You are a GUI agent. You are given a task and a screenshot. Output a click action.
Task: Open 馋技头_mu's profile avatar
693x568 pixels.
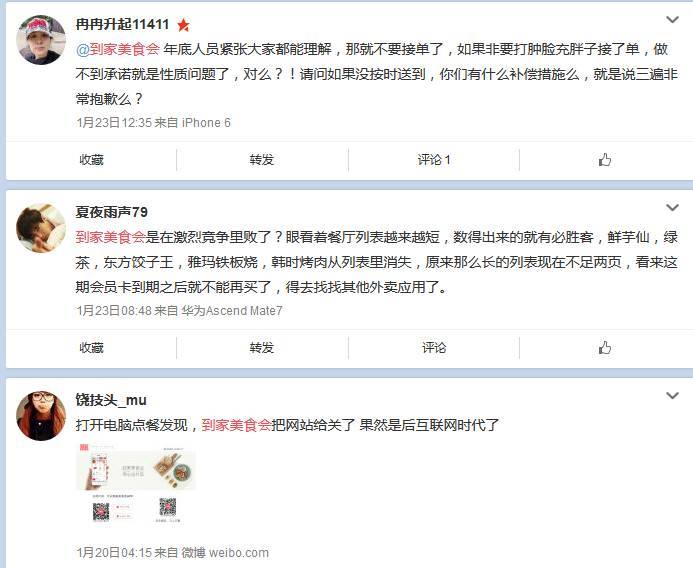41,416
